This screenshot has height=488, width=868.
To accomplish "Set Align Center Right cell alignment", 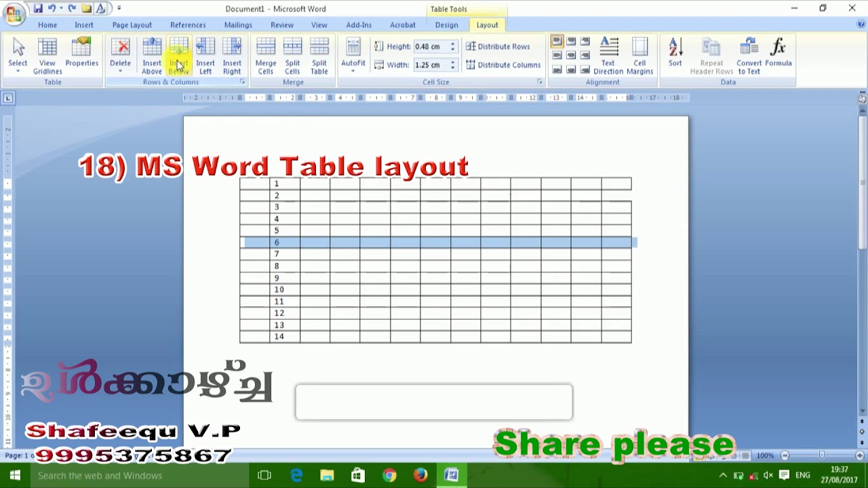I will click(x=585, y=55).
